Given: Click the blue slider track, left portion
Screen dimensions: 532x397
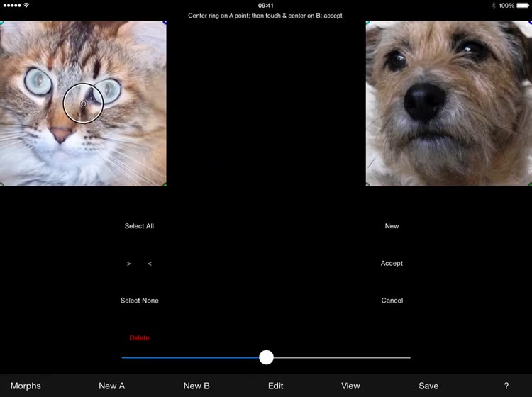Looking at the screenshot, I should point(190,358).
